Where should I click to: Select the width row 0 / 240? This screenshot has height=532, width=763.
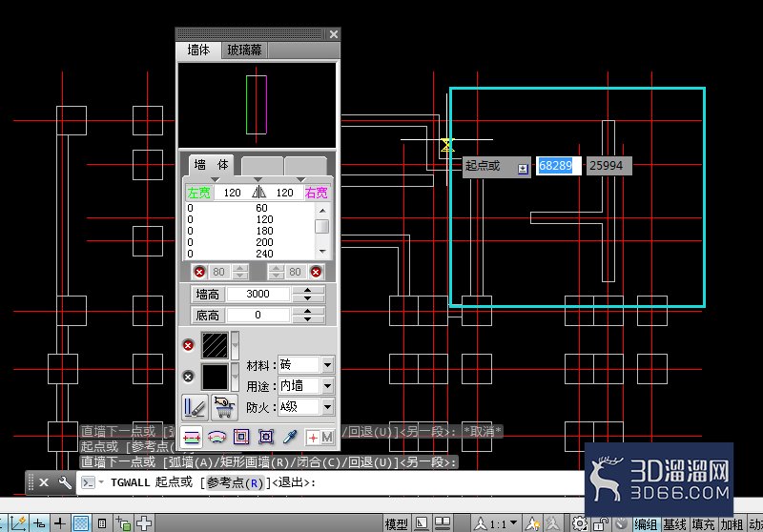[x=250, y=254]
